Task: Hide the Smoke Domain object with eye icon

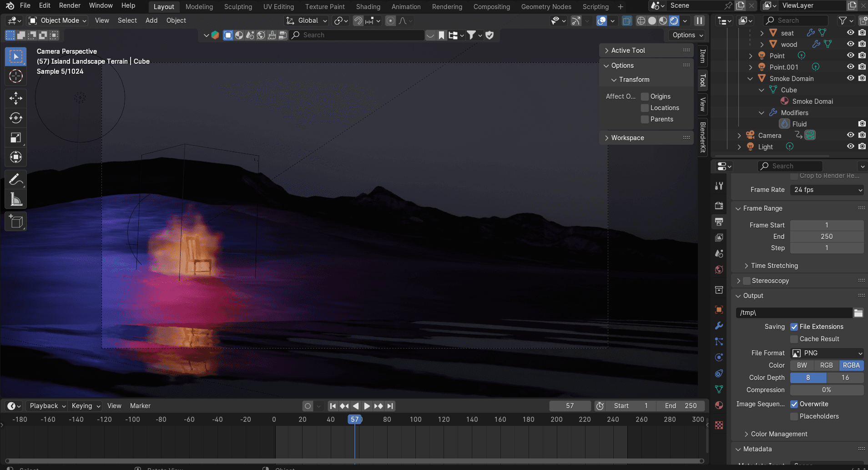Action: coord(850,78)
